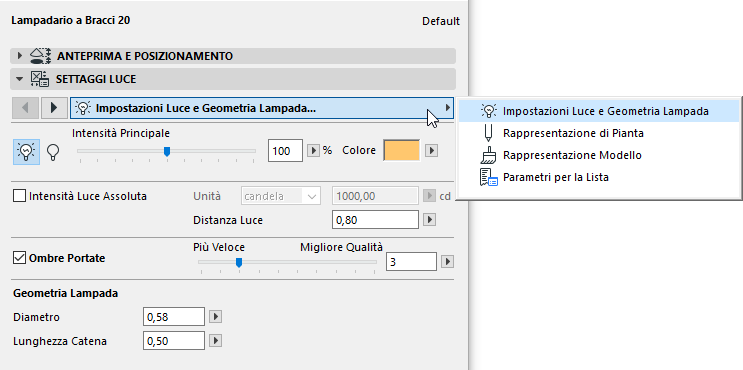Image resolution: width=743 pixels, height=370 pixels.
Task: Click the Lunghezza Catena field 0,50
Action: click(174, 341)
